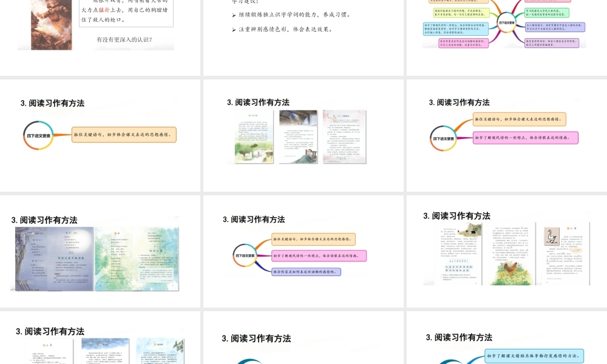Click the orange 抓住关键语句 box on the single-box slide
607x364 pixels.
click(x=124, y=135)
